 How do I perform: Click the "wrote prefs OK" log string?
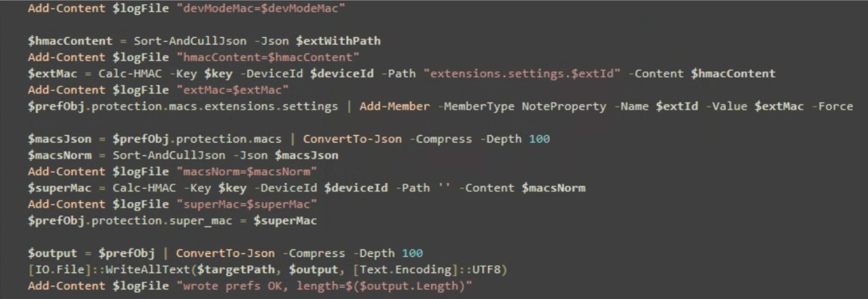tap(325, 286)
